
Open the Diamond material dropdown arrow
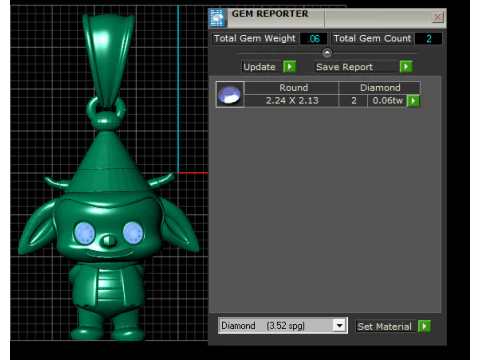pos(339,325)
